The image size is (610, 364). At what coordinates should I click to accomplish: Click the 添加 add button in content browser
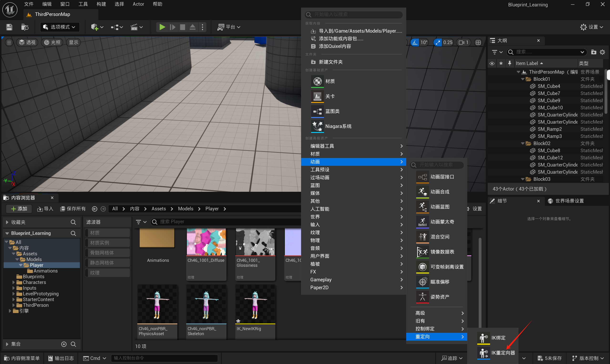(19, 209)
